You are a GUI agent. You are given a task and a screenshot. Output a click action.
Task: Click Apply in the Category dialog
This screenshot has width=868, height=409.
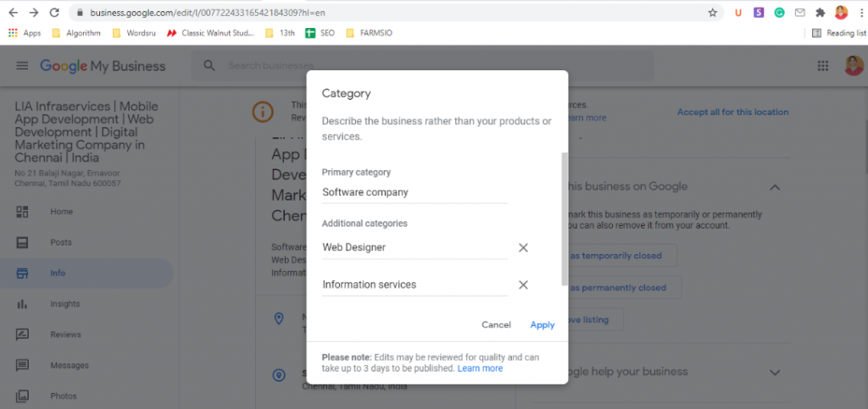[542, 325]
